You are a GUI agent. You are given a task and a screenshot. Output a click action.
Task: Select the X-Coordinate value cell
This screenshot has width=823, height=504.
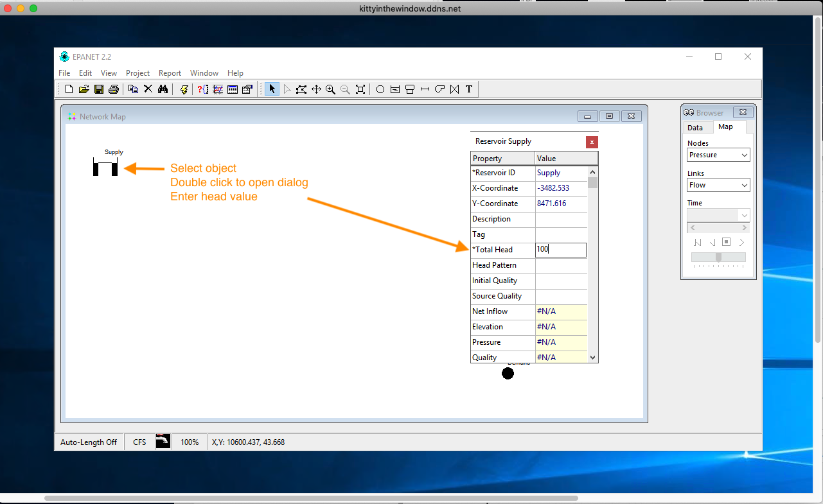tap(561, 188)
